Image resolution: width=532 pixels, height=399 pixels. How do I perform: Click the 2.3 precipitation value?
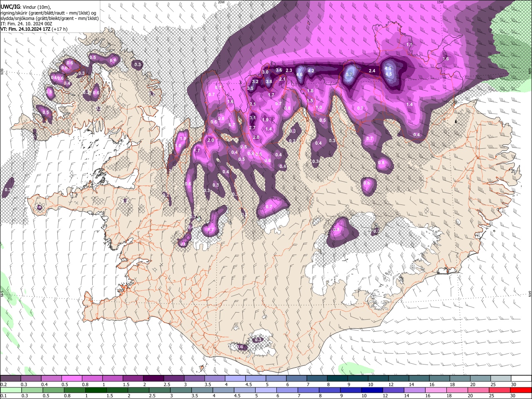(289, 71)
